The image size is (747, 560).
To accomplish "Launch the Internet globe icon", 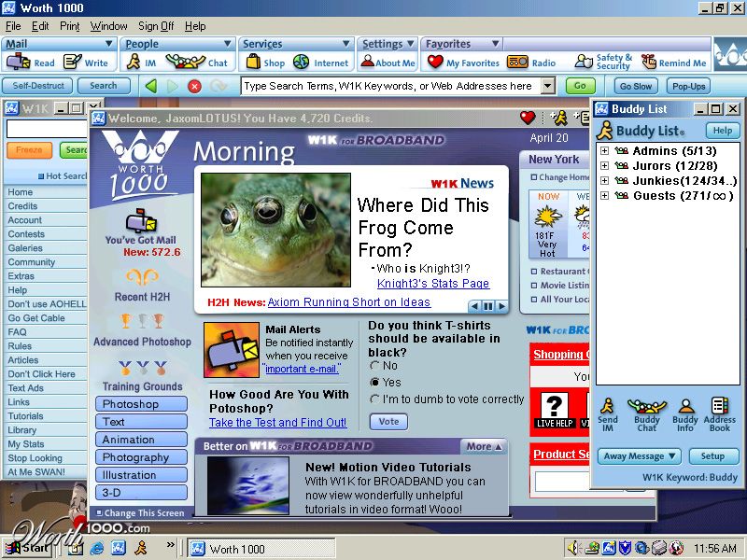I will (x=301, y=62).
